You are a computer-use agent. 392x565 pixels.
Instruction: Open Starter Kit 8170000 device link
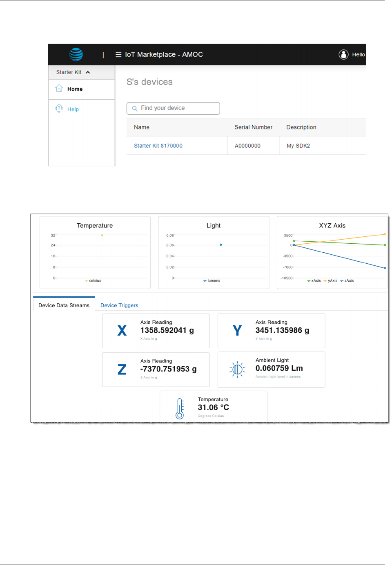[158, 146]
